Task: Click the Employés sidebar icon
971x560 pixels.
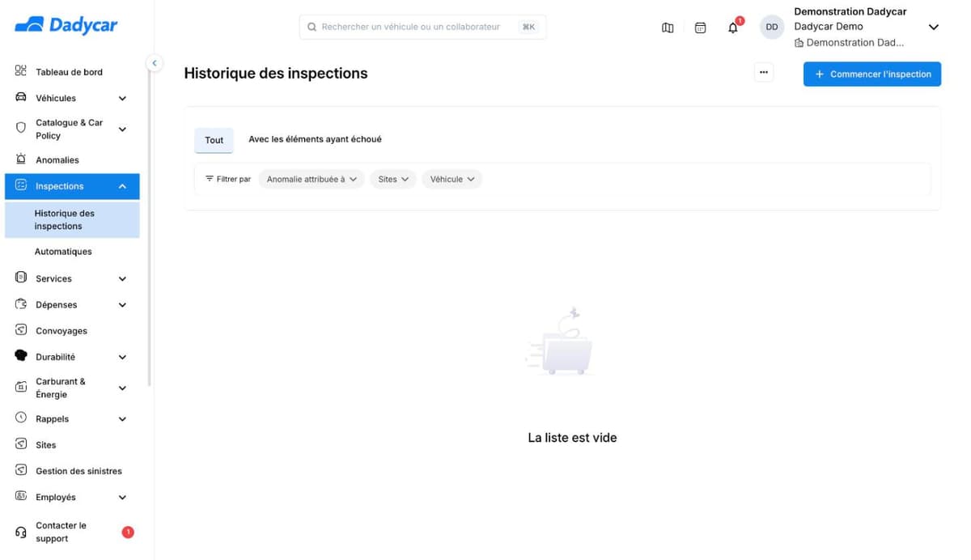Action: pyautogui.click(x=21, y=496)
